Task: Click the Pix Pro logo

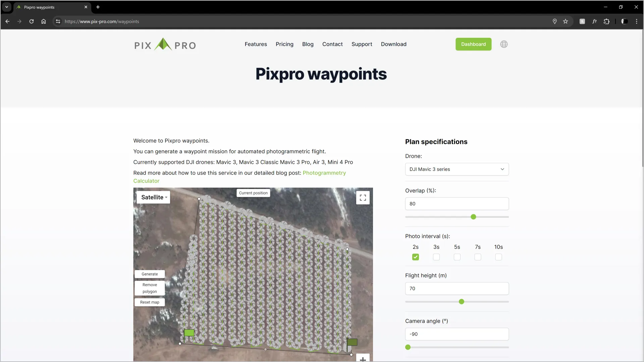Action: coord(165,44)
